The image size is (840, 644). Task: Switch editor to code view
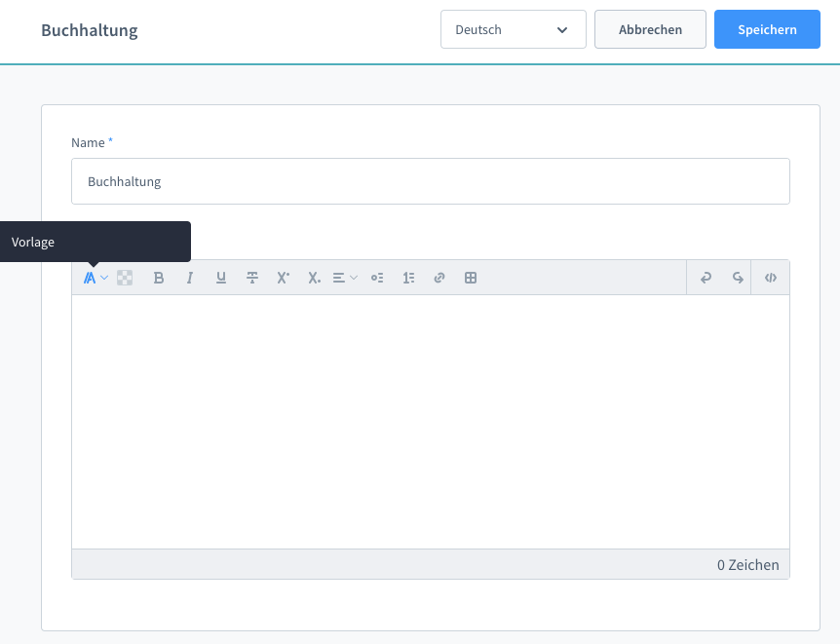pos(771,278)
